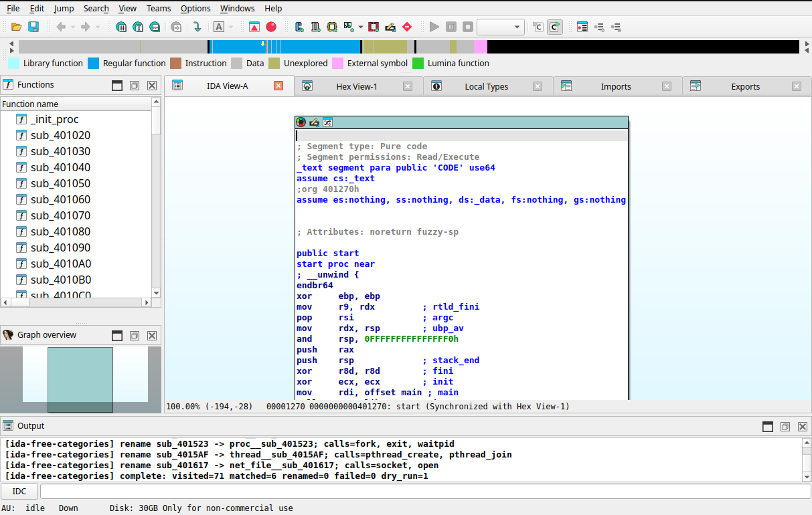Toggle the 'C' with green arrow icon
The width and height of the screenshot is (812, 515).
pyautogui.click(x=555, y=27)
